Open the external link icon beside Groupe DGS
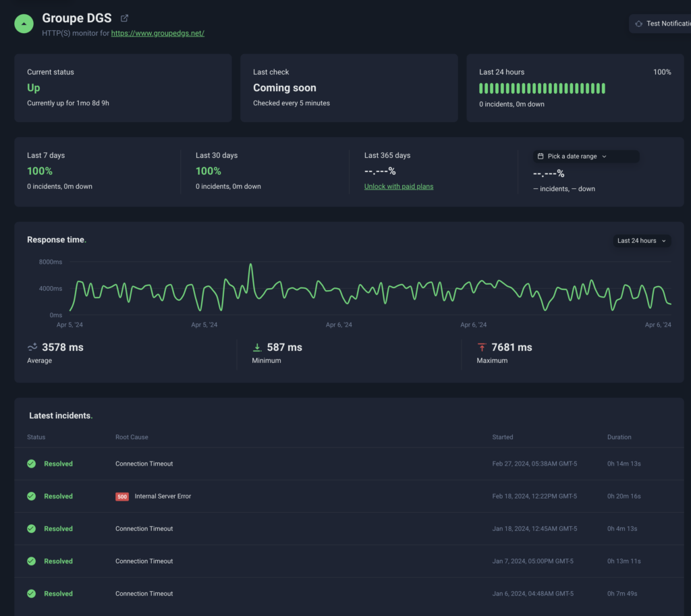 (x=124, y=18)
